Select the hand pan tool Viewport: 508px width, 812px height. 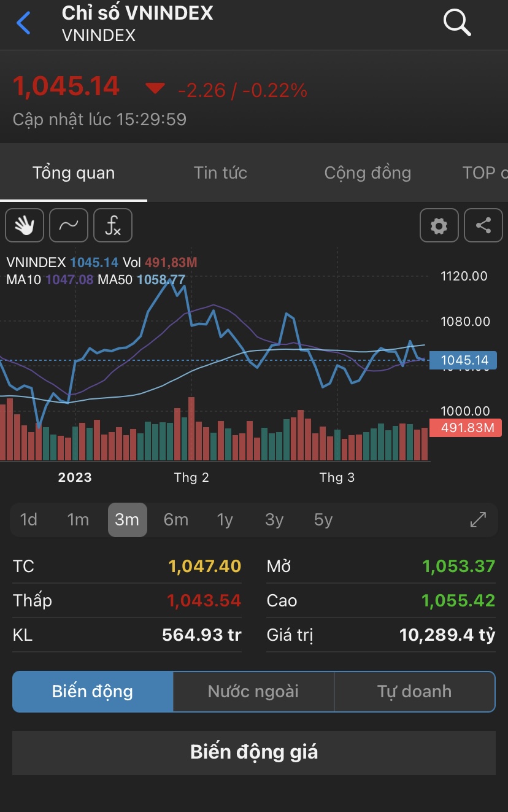click(x=25, y=225)
